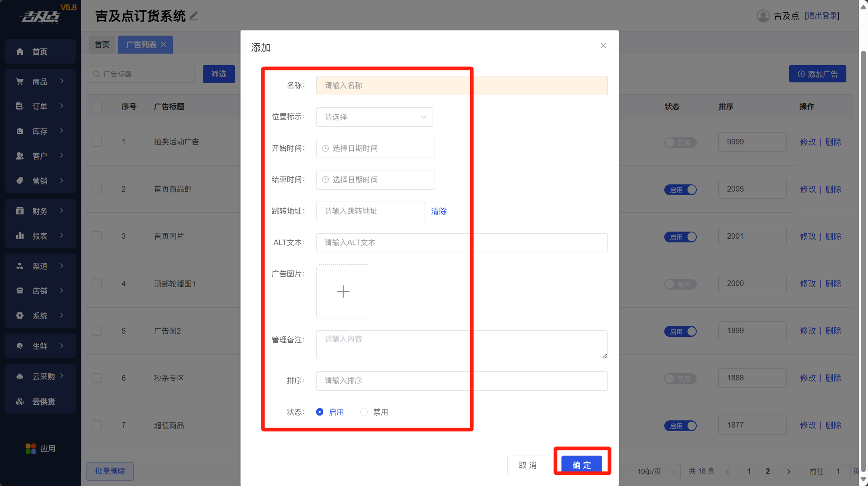Open the 位置标示 dropdown
868x486 pixels.
(x=374, y=117)
